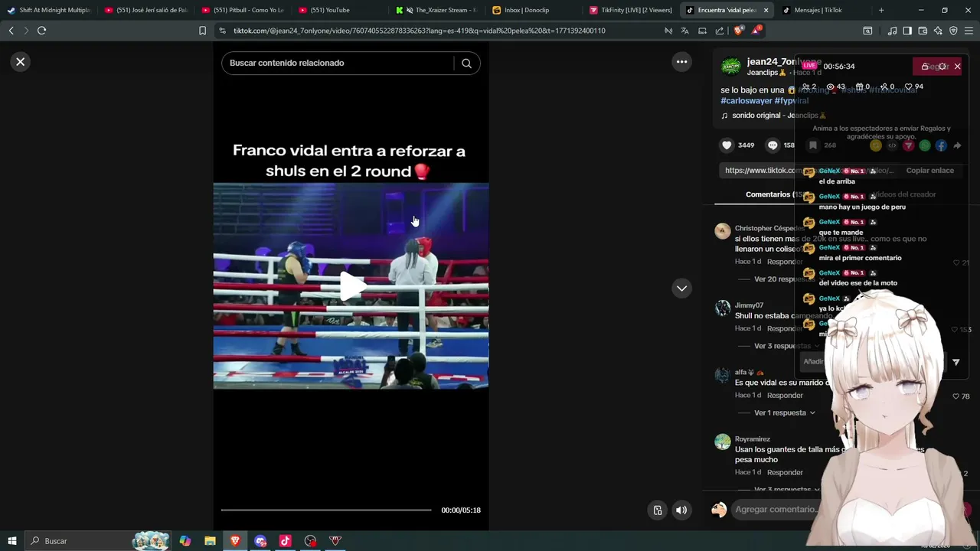980x551 pixels.
Task: Switch to Shift At Midnight Multiplayer tab
Action: tap(49, 10)
